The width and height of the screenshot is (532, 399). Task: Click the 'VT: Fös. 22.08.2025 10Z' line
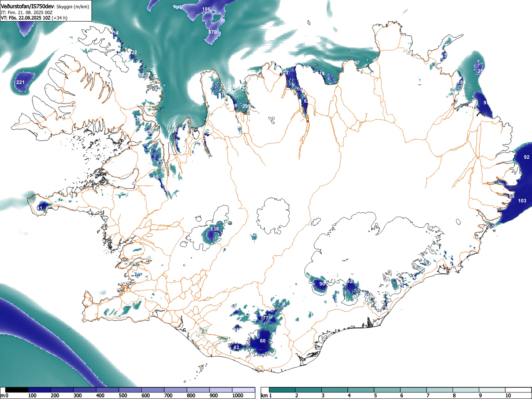25,18
